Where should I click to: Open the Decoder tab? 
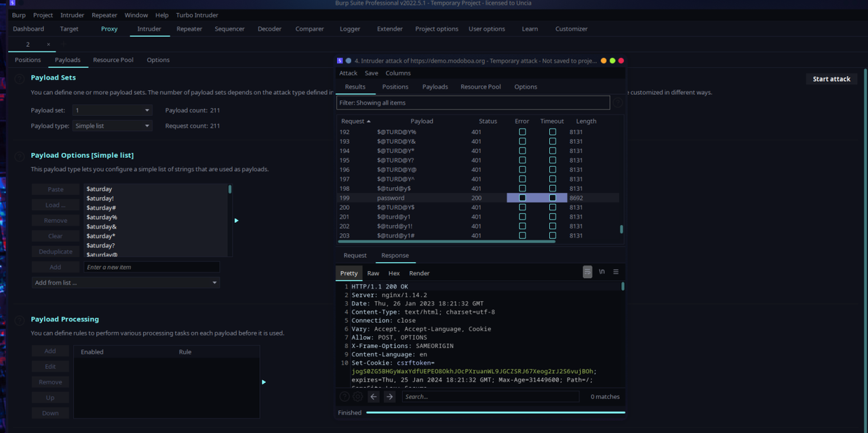point(269,29)
